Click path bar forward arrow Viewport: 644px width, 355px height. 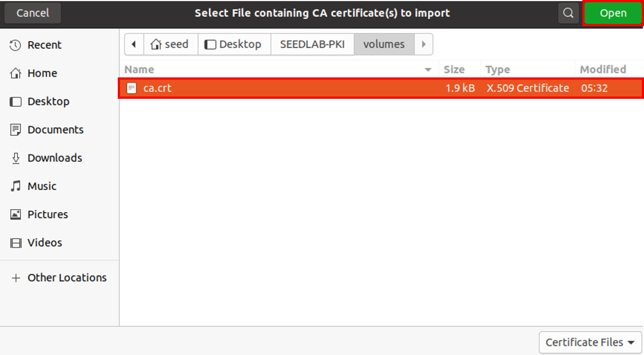[423, 44]
